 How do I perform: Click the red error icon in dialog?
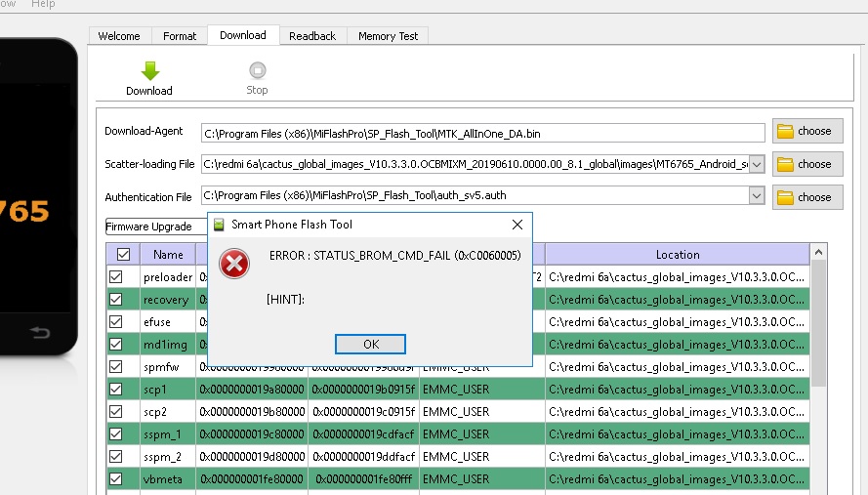tap(234, 264)
